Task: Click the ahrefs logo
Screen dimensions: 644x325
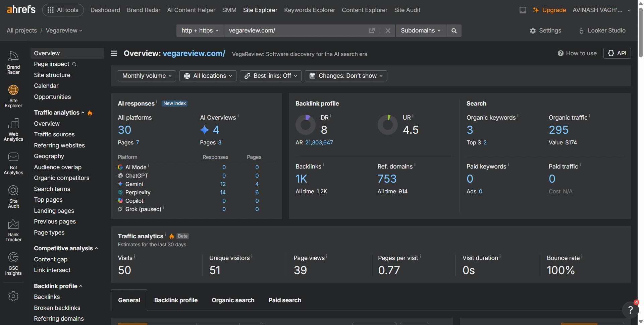Action: coord(21,10)
